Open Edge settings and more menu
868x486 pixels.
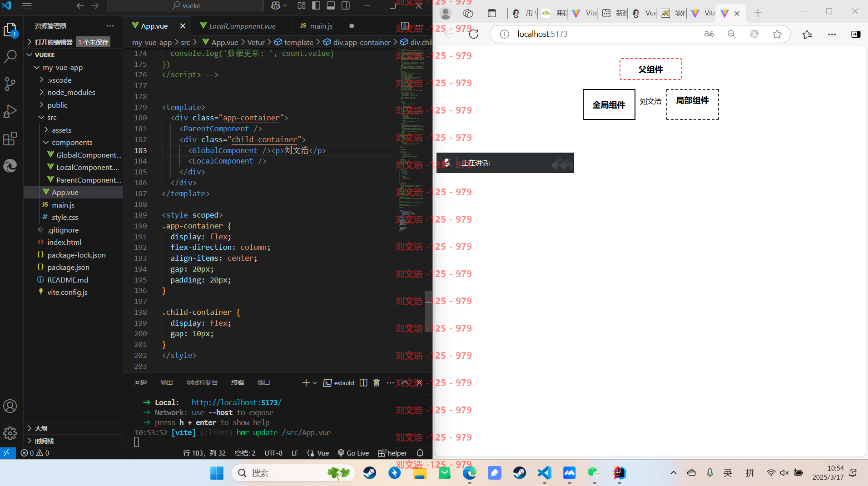[x=832, y=34]
